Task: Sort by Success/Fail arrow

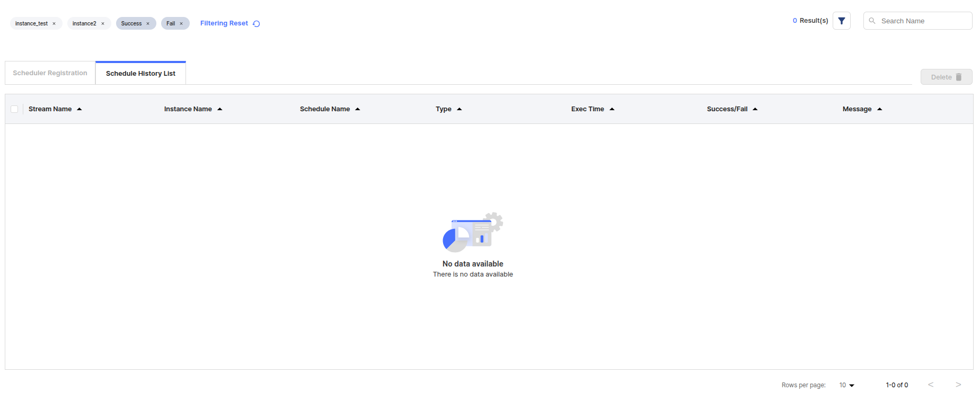Action: 755,109
